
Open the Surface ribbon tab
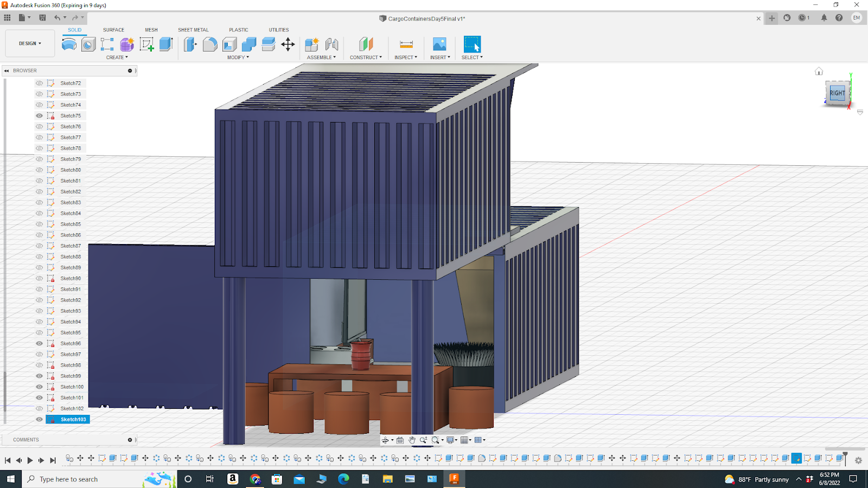(x=113, y=30)
